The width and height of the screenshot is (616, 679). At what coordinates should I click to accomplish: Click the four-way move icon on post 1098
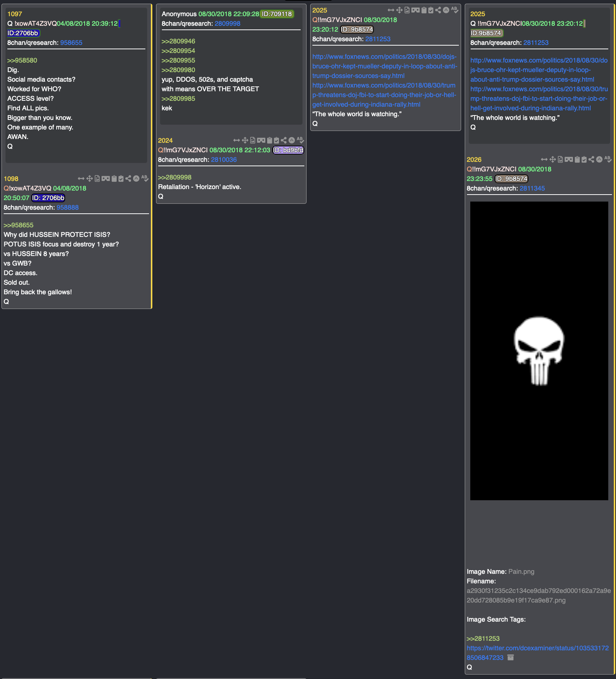[89, 178]
